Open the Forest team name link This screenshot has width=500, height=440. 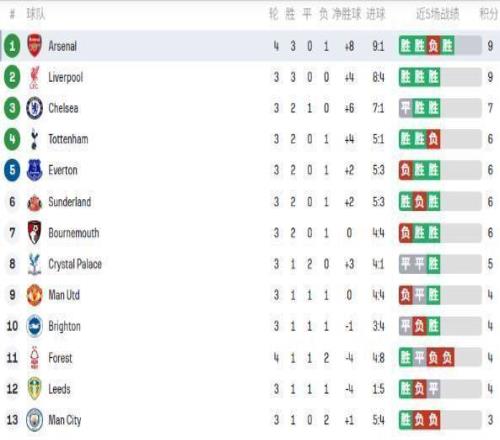(x=60, y=358)
